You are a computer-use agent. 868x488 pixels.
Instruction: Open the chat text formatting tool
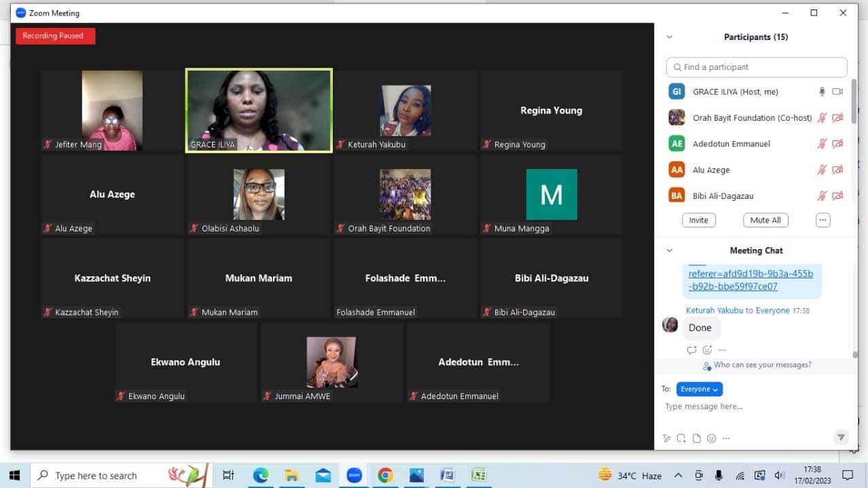coord(667,438)
